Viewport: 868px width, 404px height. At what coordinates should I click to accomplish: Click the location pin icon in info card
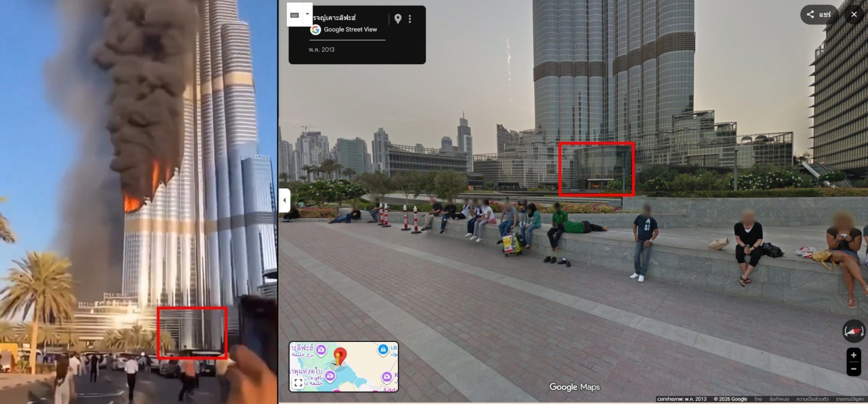pos(398,19)
